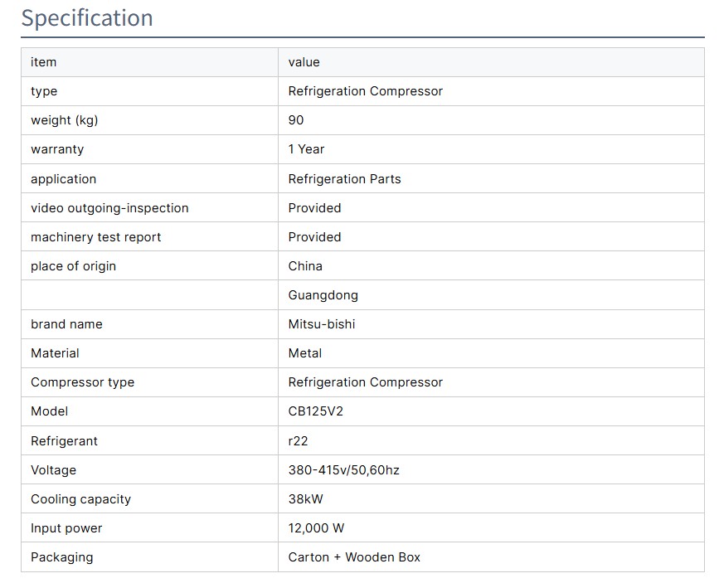Select the input power value 12,000 W
The image size is (719, 588).
point(316,528)
